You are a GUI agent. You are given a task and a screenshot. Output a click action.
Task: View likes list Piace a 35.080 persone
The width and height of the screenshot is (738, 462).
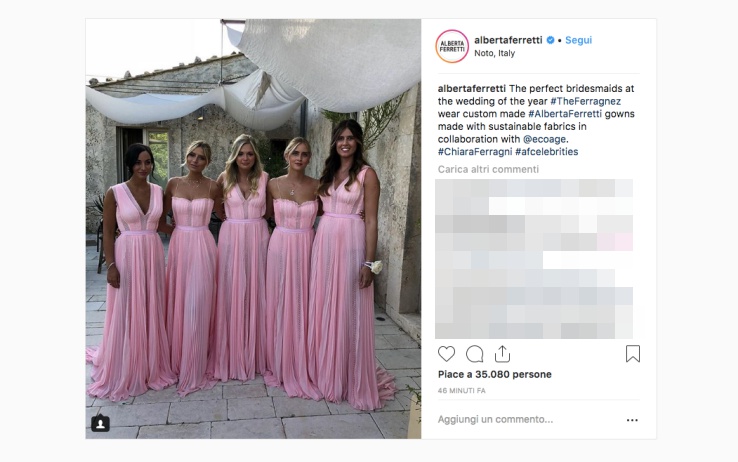(x=494, y=374)
